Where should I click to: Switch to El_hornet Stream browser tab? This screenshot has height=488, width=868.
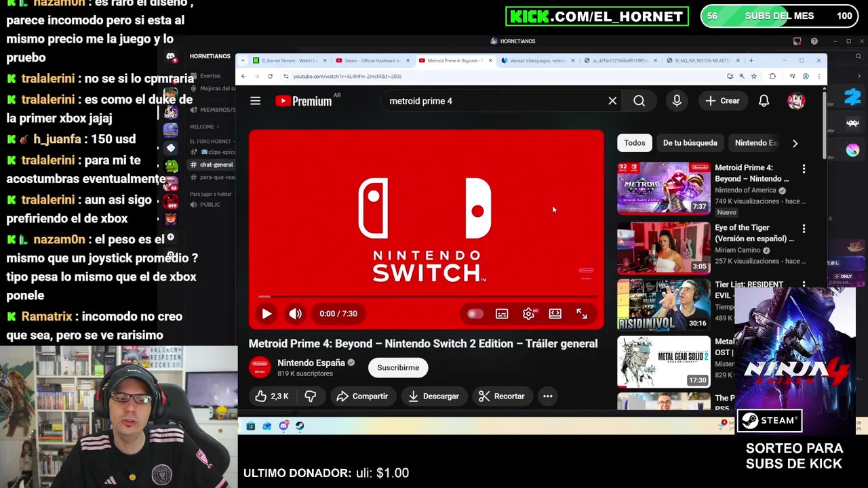pos(290,60)
